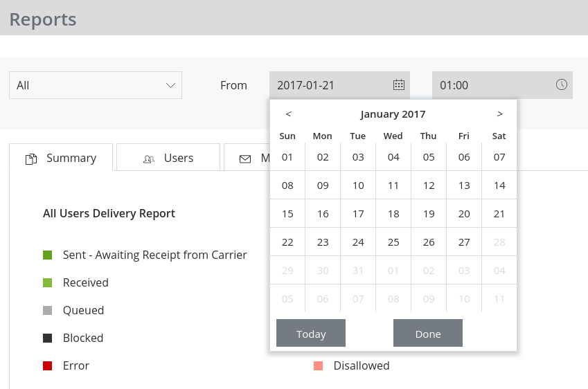
Task: Open the calendar icon in date field
Action: (399, 84)
